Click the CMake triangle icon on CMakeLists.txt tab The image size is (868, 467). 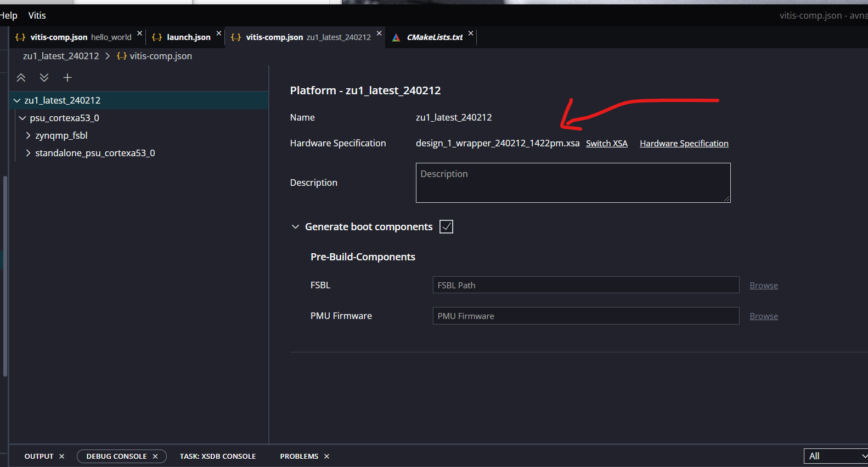click(x=396, y=38)
